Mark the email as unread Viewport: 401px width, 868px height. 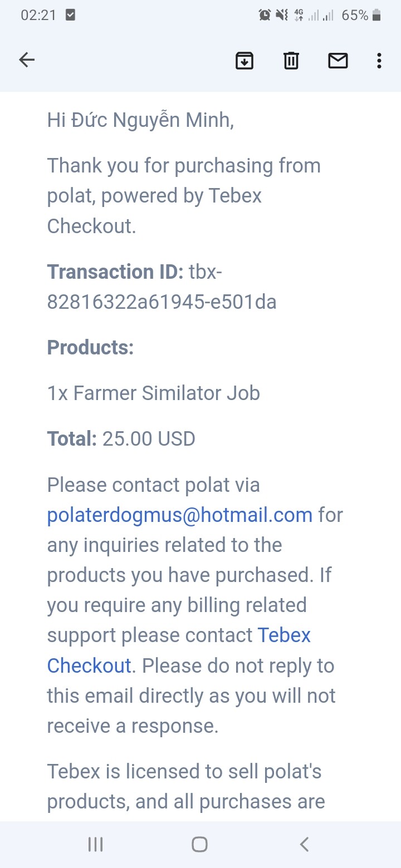(338, 60)
